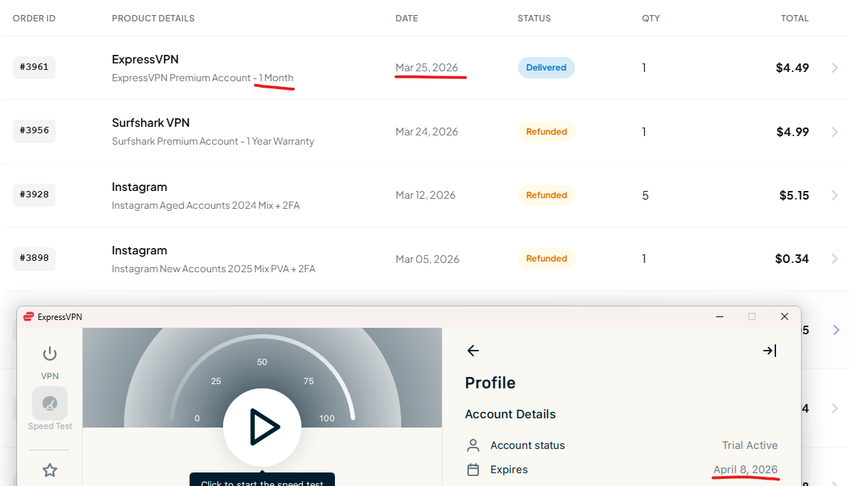Click the VPN power icon in ExpressVPN sidebar

point(49,353)
